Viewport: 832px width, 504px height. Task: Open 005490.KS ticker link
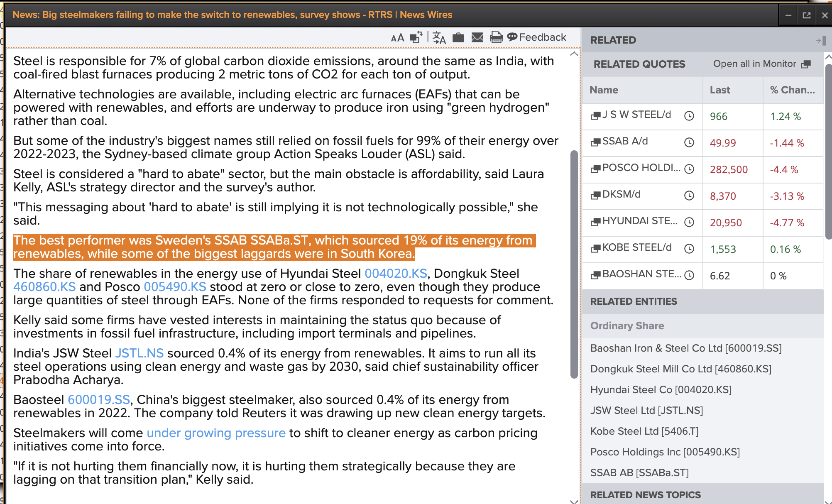[x=175, y=287]
